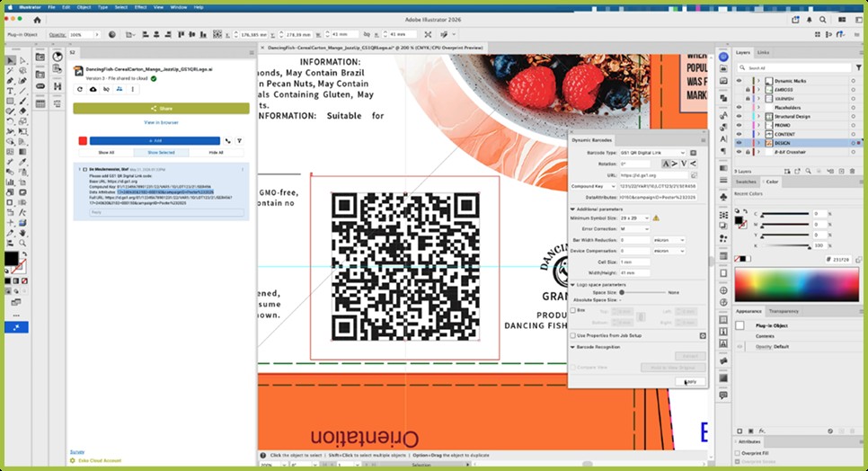
Task: Click the blue Add annotation button
Action: coord(155,140)
